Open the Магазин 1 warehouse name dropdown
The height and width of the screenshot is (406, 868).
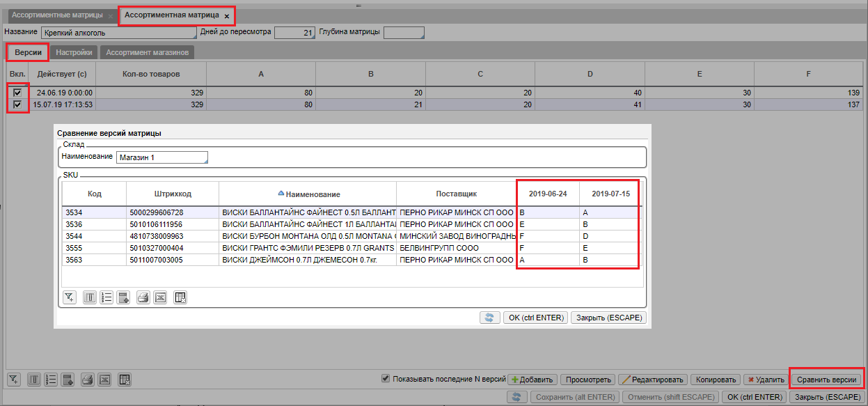pyautogui.click(x=162, y=158)
